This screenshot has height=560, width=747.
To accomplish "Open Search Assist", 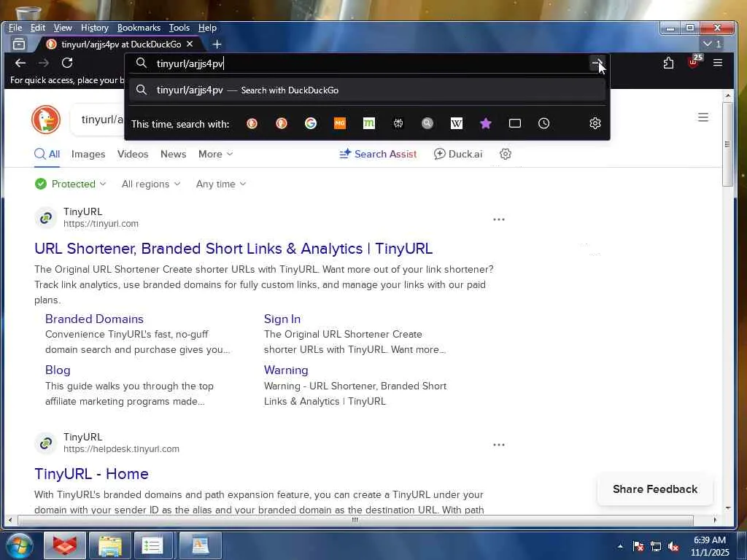I will 378,155.
